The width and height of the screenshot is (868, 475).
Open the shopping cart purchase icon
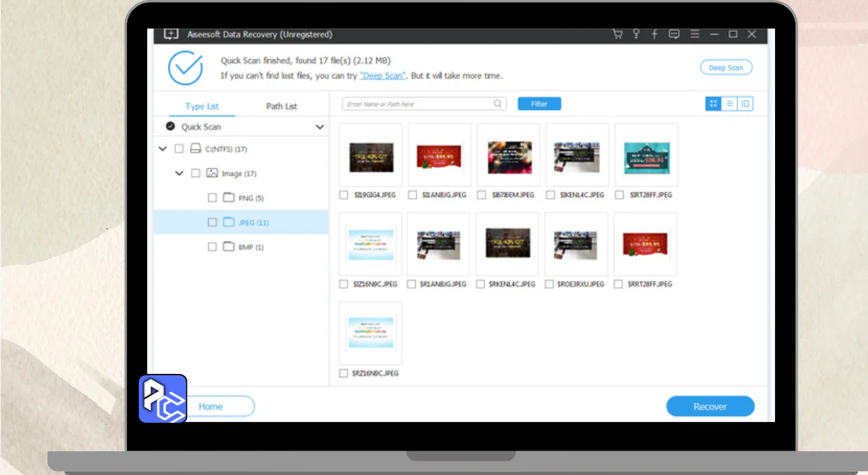617,34
